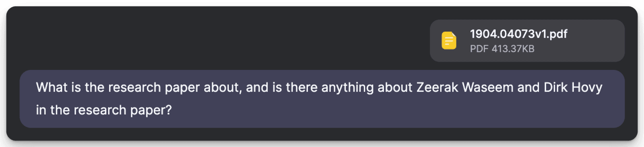Click the PDF 413.37KB size label

pyautogui.click(x=502, y=49)
